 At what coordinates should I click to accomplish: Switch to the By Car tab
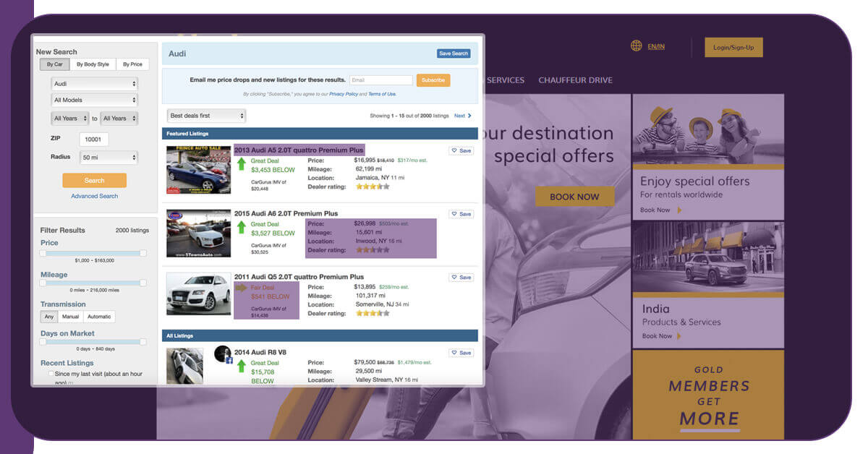(x=55, y=64)
